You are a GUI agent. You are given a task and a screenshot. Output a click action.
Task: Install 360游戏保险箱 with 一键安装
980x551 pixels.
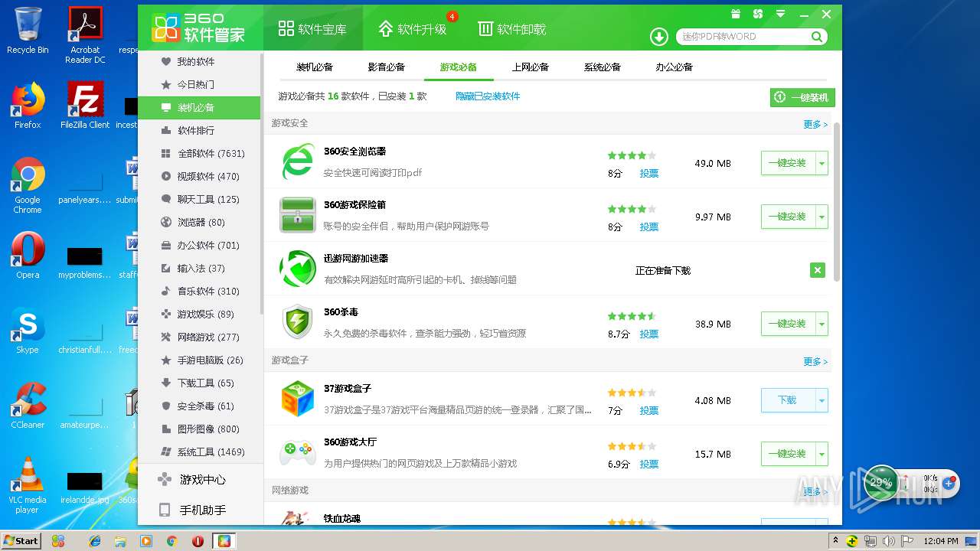788,217
